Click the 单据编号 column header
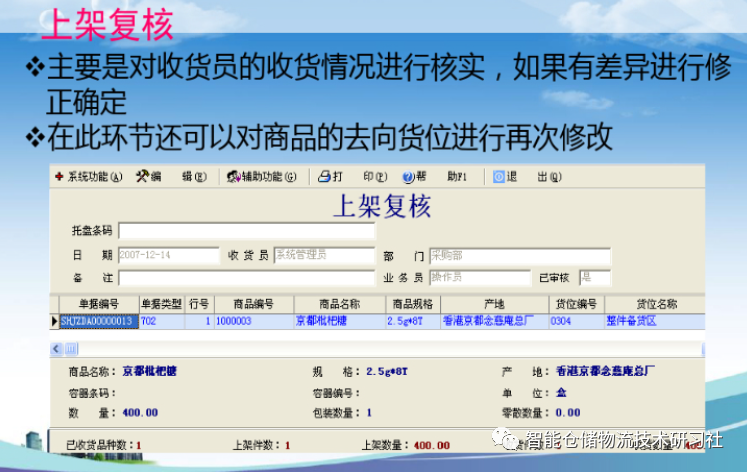The height and width of the screenshot is (472, 747). 99,304
